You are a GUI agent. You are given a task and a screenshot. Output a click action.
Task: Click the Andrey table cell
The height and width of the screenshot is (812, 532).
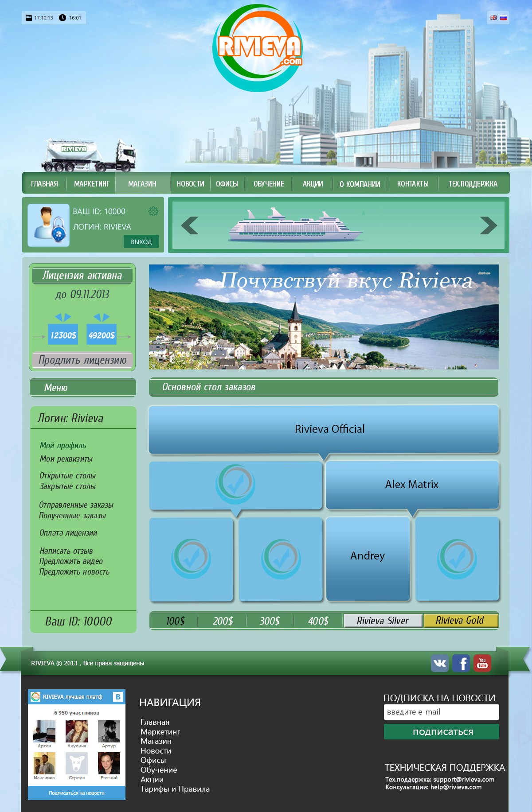368,559
